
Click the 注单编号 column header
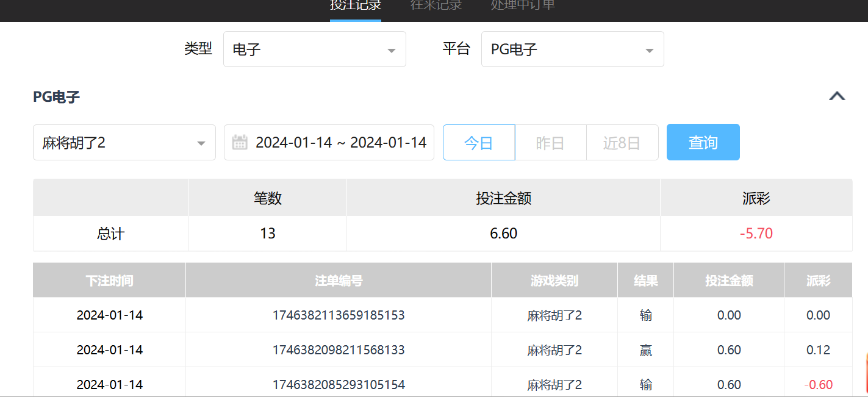(338, 281)
